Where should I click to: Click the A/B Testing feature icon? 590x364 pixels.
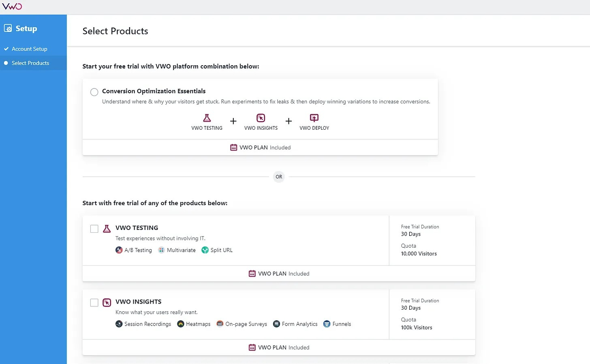point(119,250)
